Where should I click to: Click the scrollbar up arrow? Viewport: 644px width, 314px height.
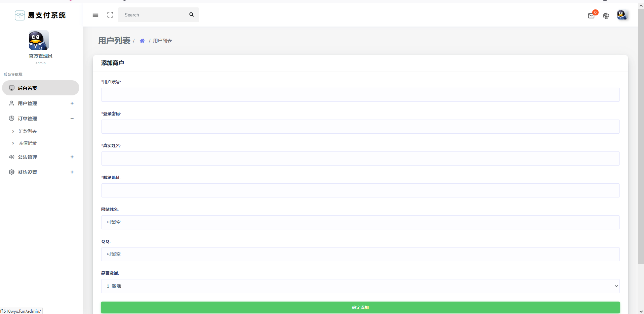click(641, 6)
